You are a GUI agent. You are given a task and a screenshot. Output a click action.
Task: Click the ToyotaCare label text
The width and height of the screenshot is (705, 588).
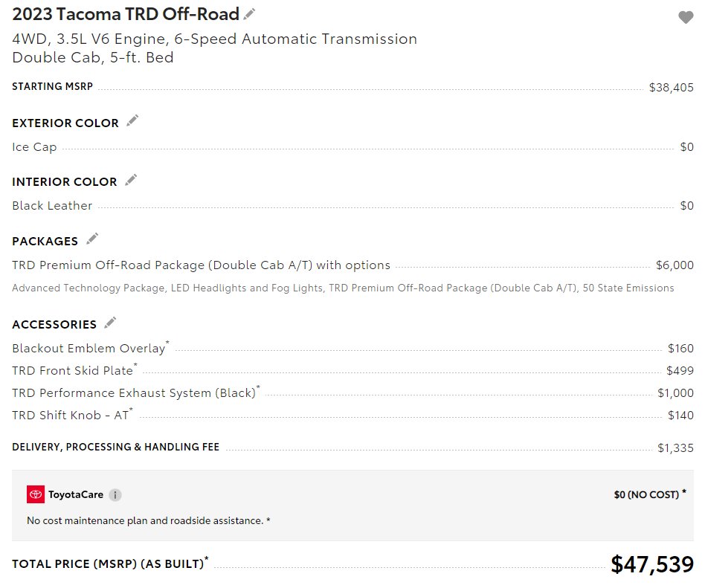coord(76,495)
